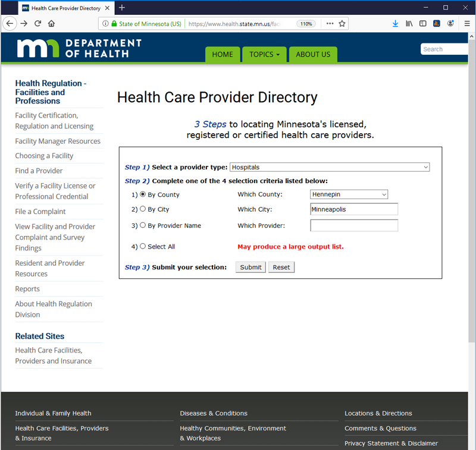Screen dimensions: 476x450
Task: Click the page vertical scrollbar thumb
Action: pos(471,191)
